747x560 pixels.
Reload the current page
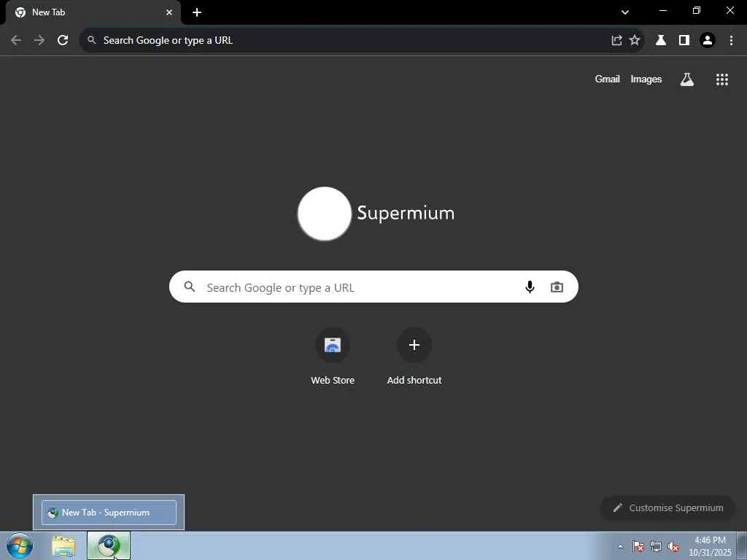click(63, 40)
